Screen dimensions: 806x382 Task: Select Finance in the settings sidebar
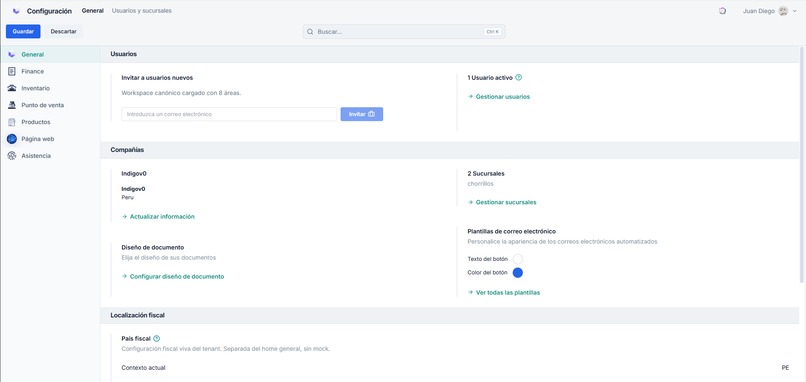tap(32, 71)
